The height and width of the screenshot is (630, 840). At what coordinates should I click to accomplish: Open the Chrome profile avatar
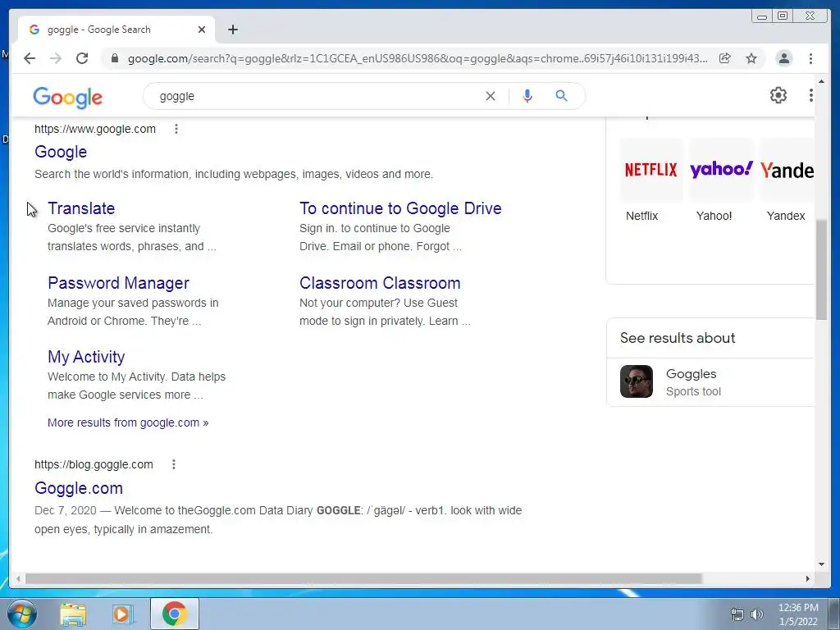point(784,58)
